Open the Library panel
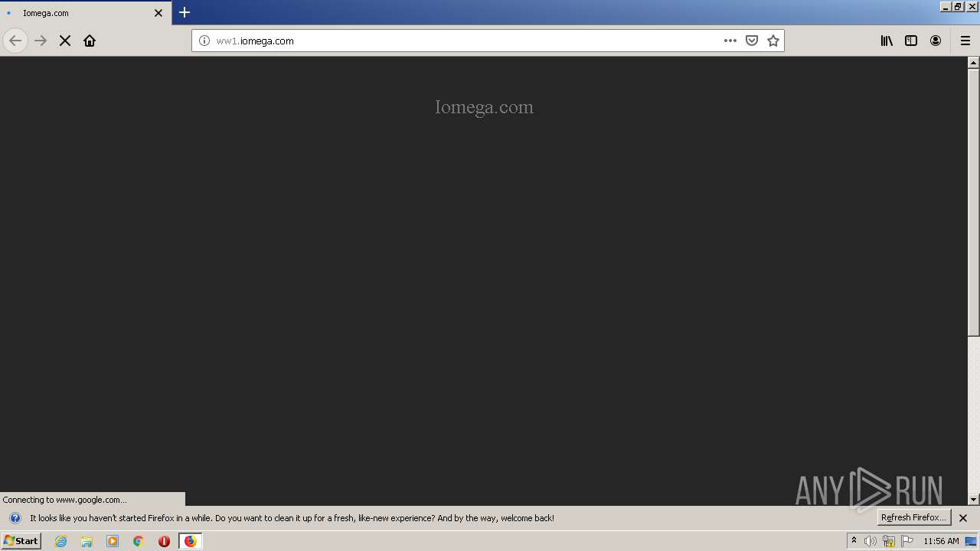The width and height of the screenshot is (980, 551). pos(887,41)
